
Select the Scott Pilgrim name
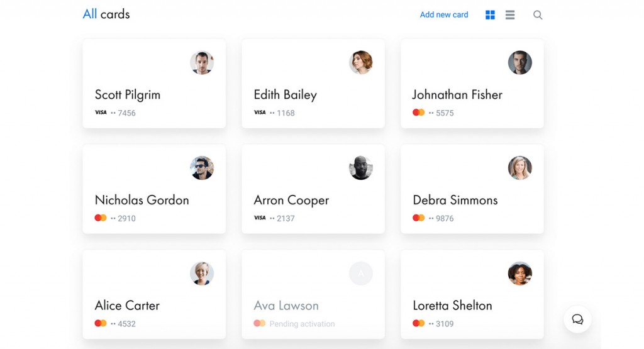pos(127,95)
